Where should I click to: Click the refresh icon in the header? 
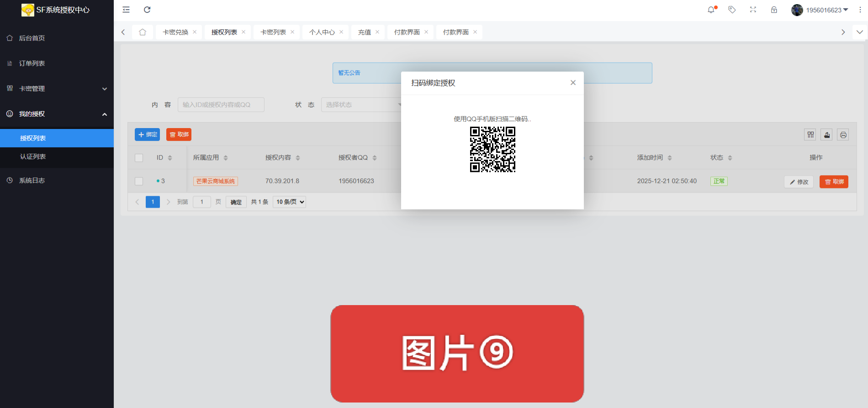[x=147, y=10]
